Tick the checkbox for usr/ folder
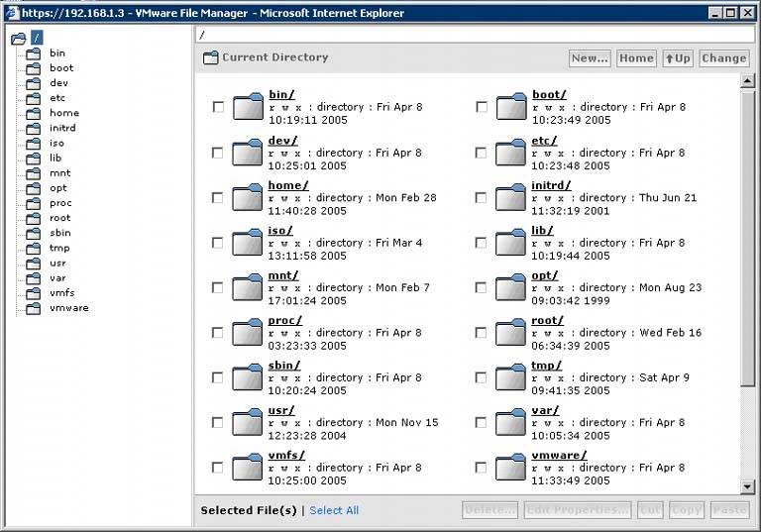Viewport: 761px width, 532px height. click(x=218, y=422)
